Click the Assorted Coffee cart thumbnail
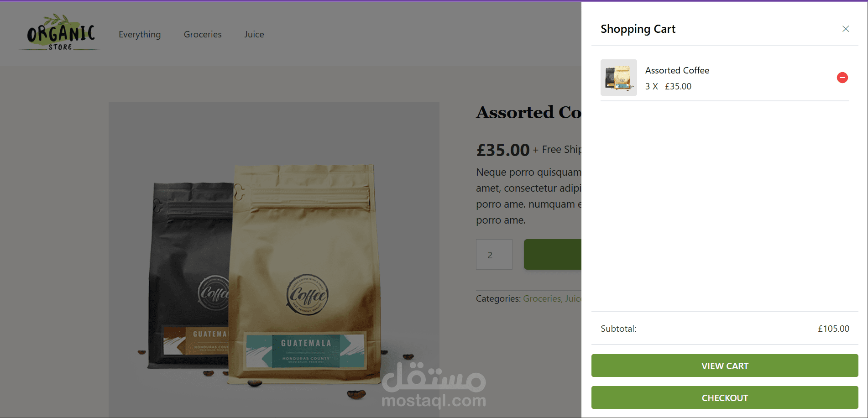 [618, 78]
